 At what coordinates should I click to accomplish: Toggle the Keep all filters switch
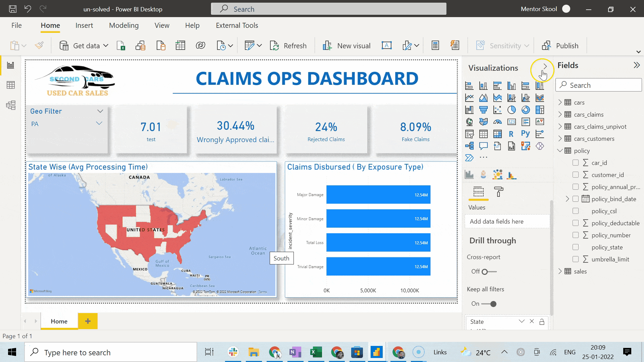(x=489, y=304)
